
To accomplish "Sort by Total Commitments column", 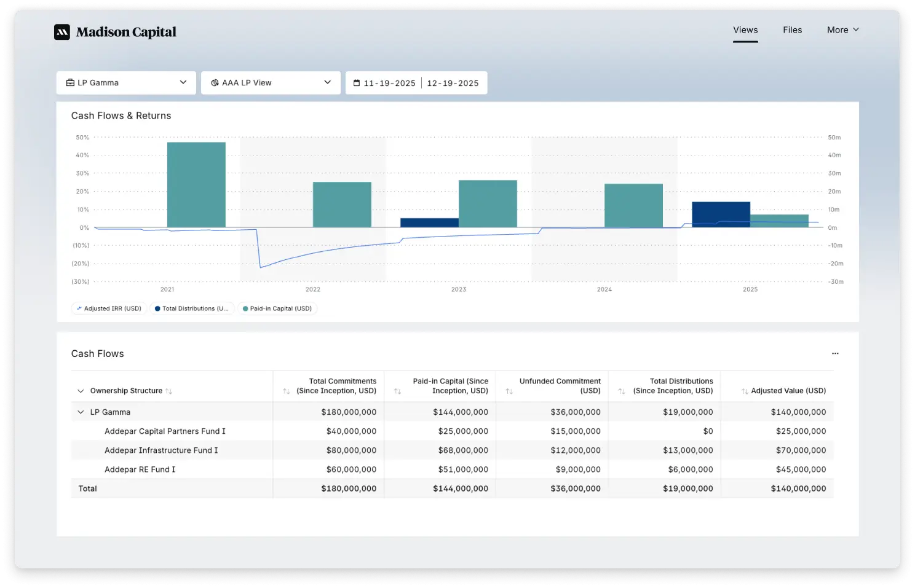I will coord(286,391).
